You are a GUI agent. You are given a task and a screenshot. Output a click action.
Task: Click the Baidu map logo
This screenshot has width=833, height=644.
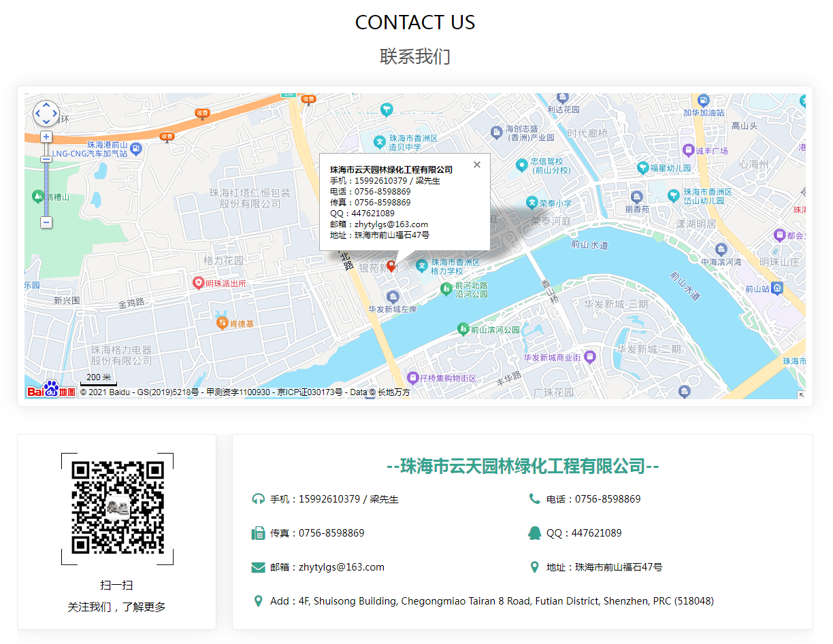pyautogui.click(x=51, y=391)
